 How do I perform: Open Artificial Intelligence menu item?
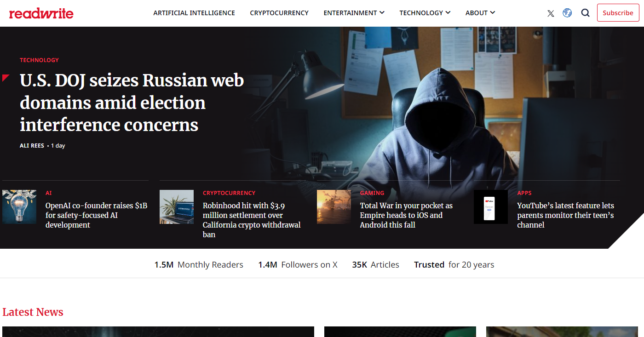click(194, 13)
